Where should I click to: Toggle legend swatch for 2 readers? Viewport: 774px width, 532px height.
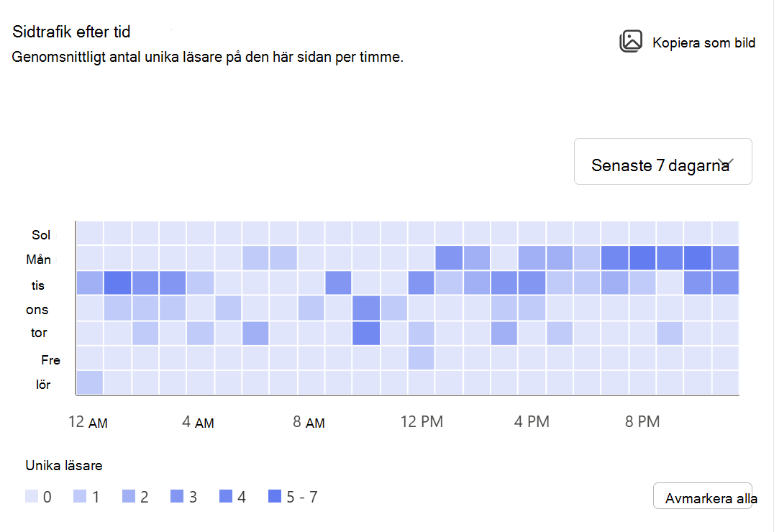(x=129, y=496)
